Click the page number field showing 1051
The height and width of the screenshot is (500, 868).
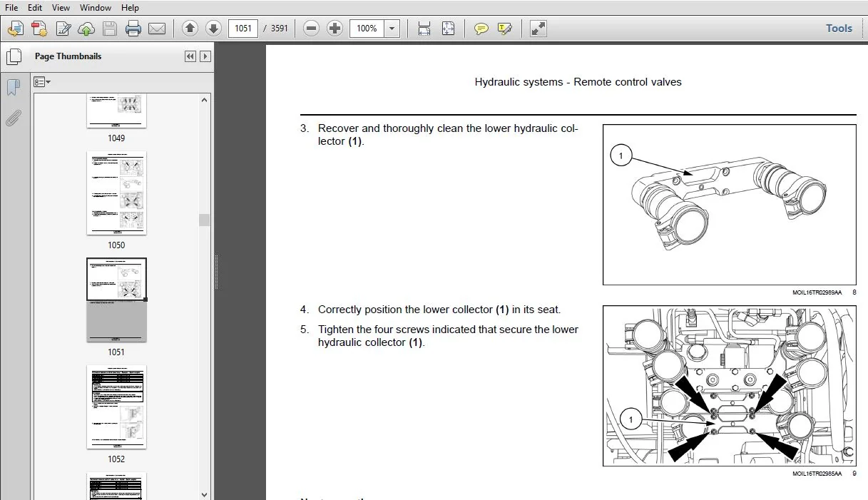coord(243,29)
